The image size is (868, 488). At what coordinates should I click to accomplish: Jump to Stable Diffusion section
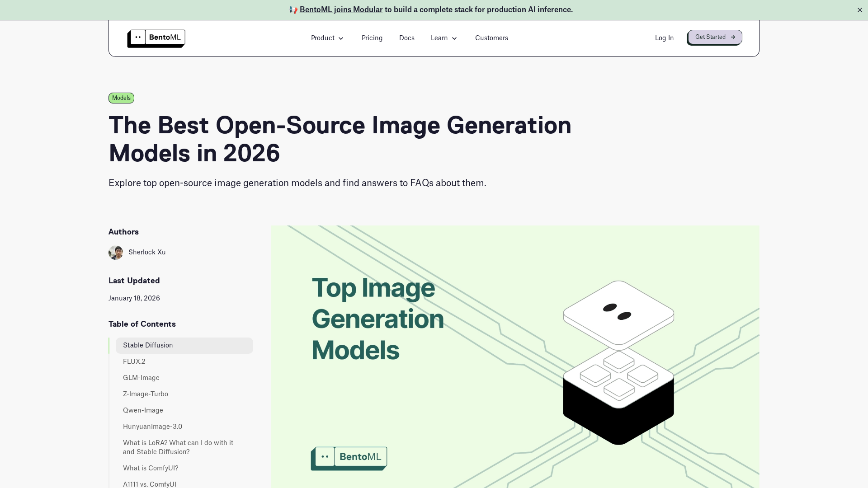148,345
